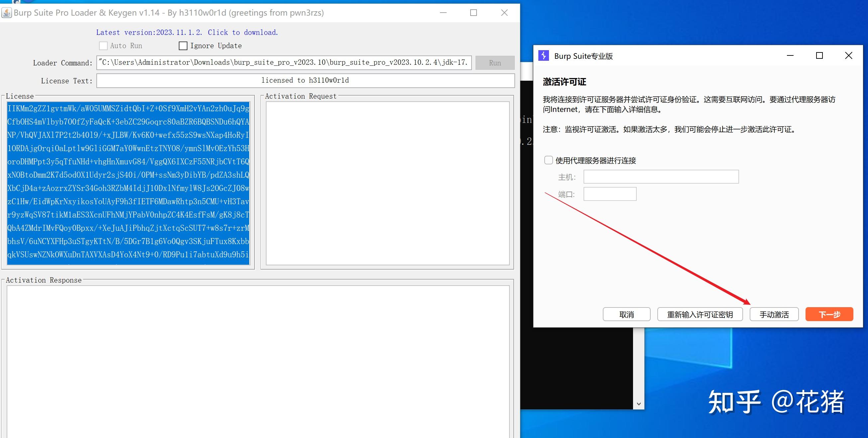This screenshot has width=868, height=438.
Task: Close the Loader & Keygen window
Action: pyautogui.click(x=504, y=13)
